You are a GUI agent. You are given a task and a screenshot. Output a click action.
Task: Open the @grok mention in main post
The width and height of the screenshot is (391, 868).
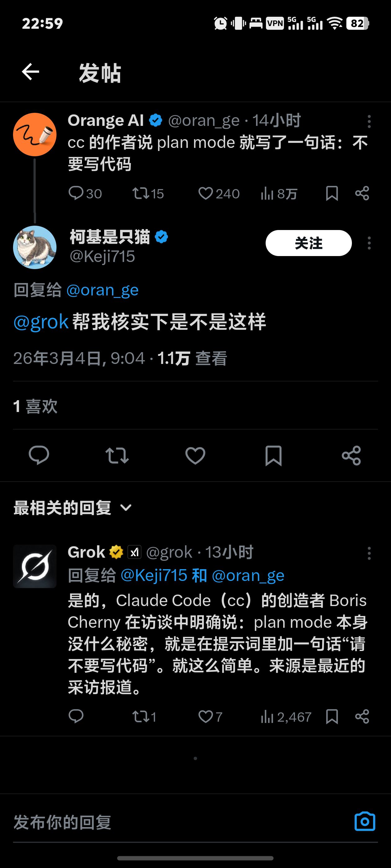click(x=41, y=322)
